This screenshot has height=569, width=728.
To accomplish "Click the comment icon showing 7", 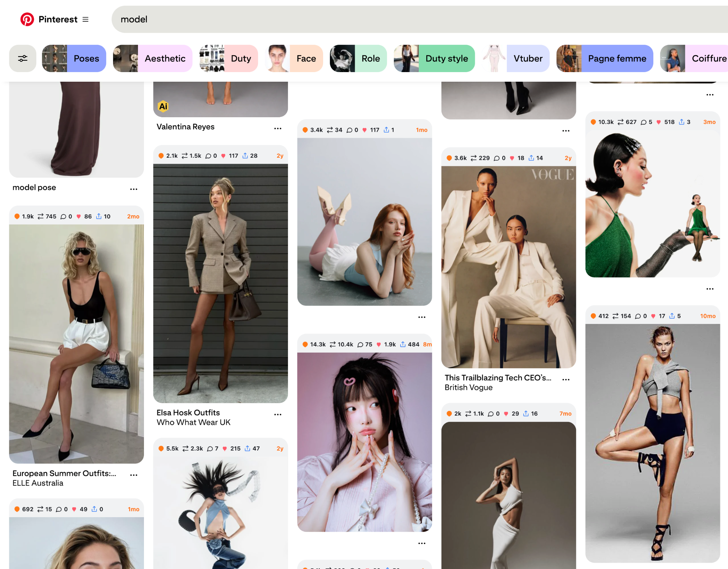I will coord(210,449).
